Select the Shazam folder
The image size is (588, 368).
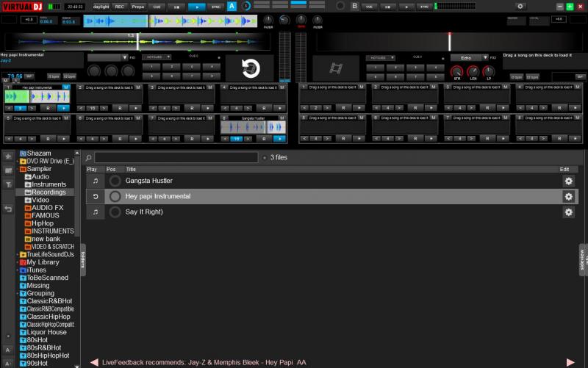35,154
